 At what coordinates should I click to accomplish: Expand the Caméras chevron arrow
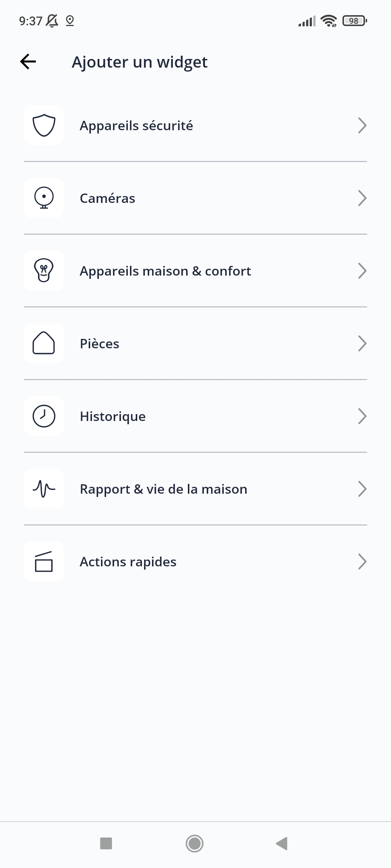(x=362, y=198)
